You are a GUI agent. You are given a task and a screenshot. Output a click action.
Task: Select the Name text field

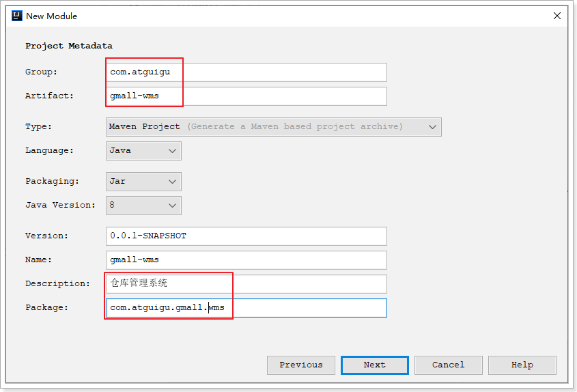[246, 260]
